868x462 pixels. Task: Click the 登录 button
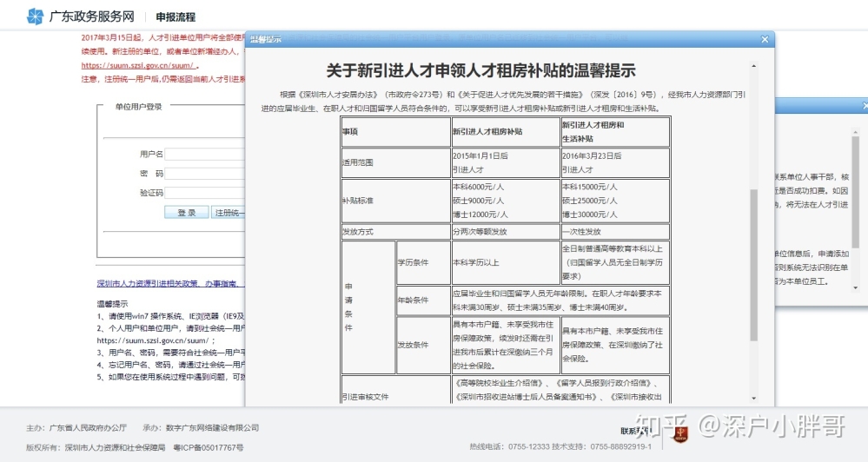(187, 213)
